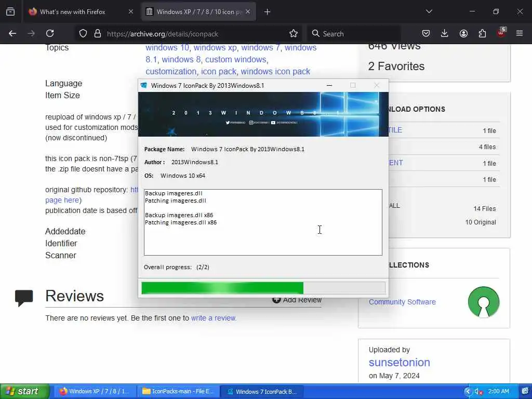Screen dimensions: 532x399
Task: Open the windows 7 topic link
Action: (x=260, y=47)
